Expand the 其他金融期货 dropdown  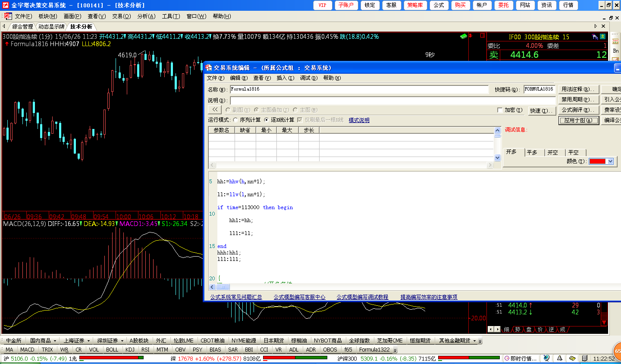(474, 341)
